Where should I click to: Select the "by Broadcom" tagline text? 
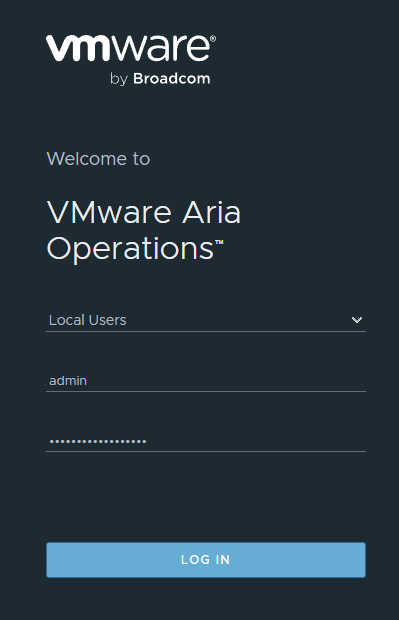point(160,79)
